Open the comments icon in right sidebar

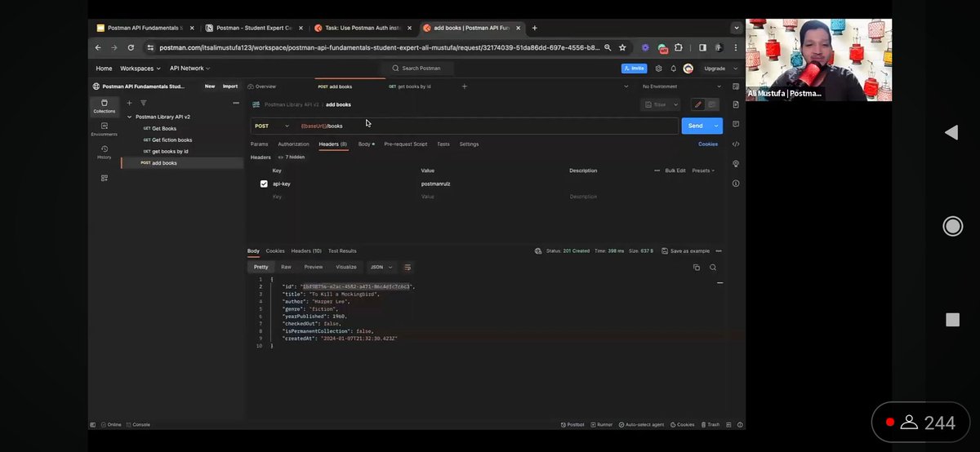(x=736, y=124)
